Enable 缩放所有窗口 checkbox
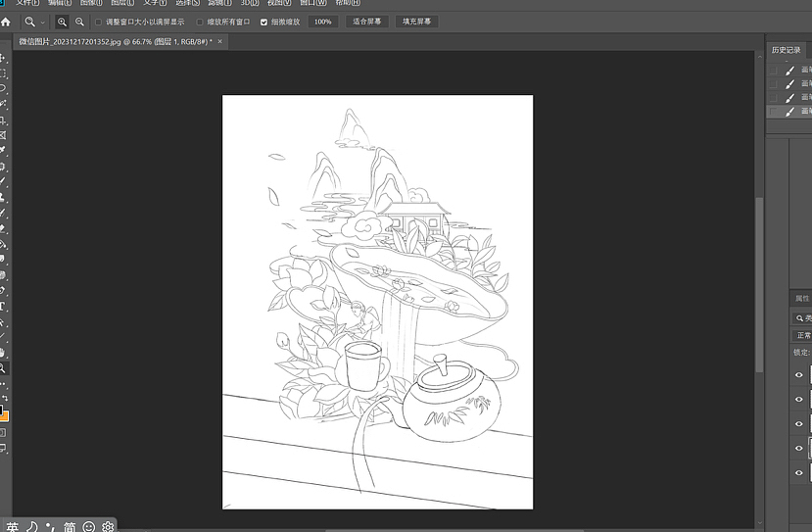 point(200,23)
